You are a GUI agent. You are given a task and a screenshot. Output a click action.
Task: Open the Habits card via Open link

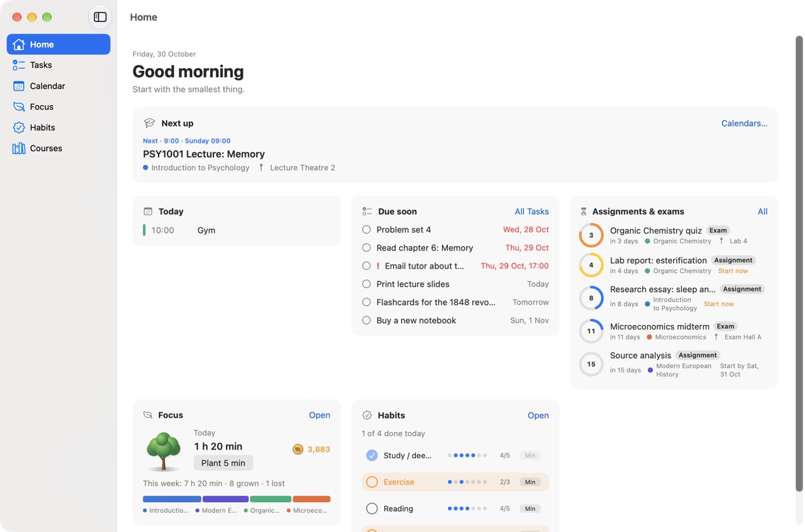538,415
